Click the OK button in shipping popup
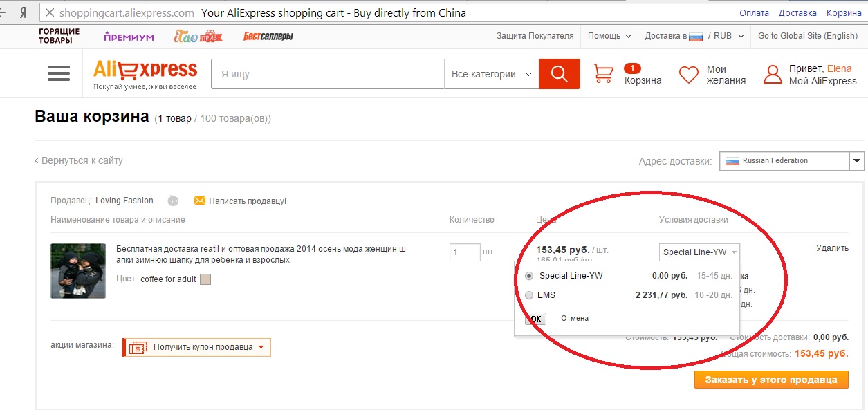This screenshot has height=410, width=868. [536, 319]
